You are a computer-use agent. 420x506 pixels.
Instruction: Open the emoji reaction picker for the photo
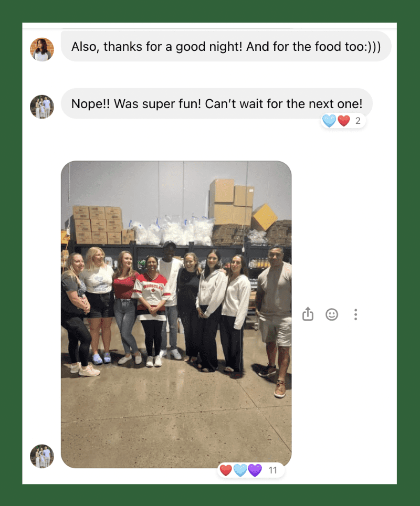pyautogui.click(x=332, y=314)
